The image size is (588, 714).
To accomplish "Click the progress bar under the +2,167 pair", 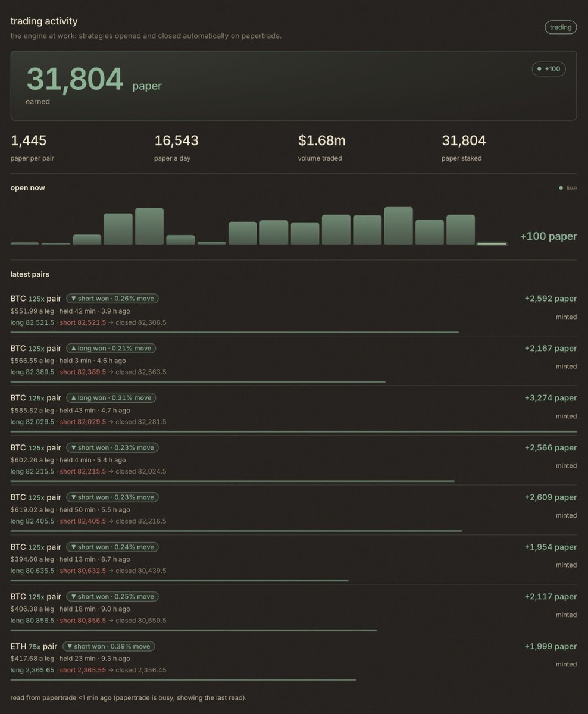I will [x=198, y=381].
